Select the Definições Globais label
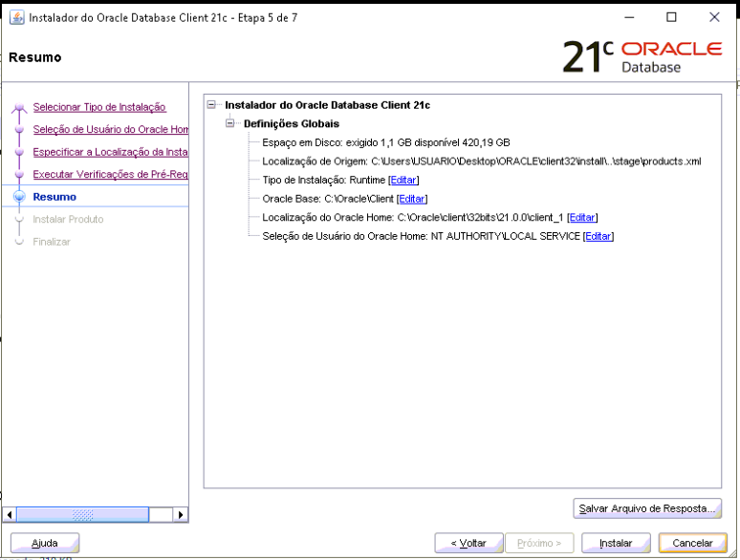Screen dimensions: 740x560 click(x=292, y=123)
